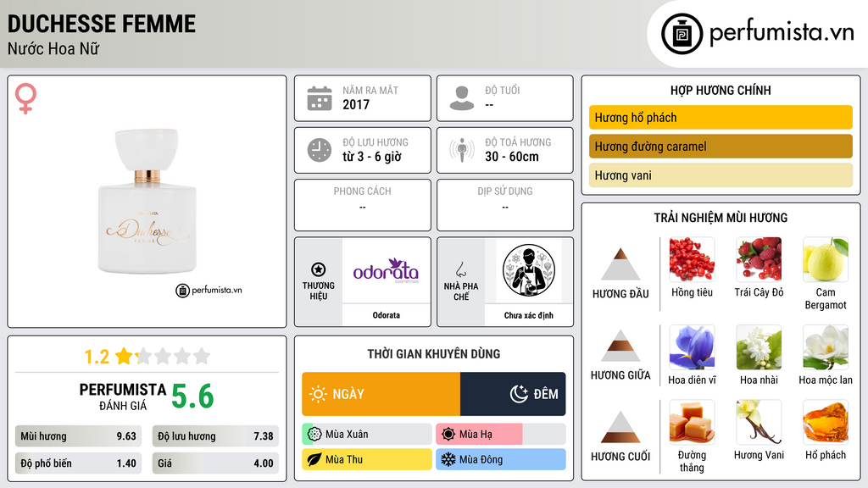This screenshot has height=488, width=868.
Task: Select the Hoa diên vĩ note image
Action: pos(692,347)
